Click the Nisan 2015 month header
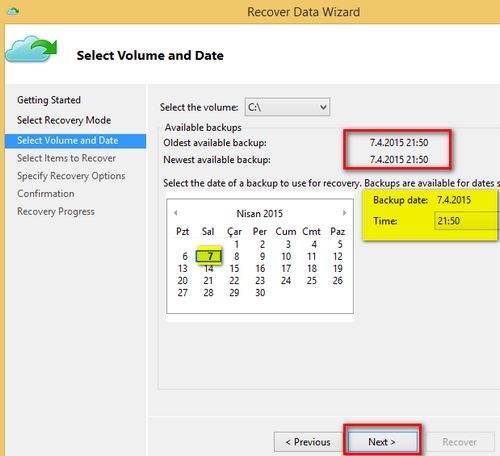Image resolution: width=500 pixels, height=456 pixels. click(x=259, y=213)
